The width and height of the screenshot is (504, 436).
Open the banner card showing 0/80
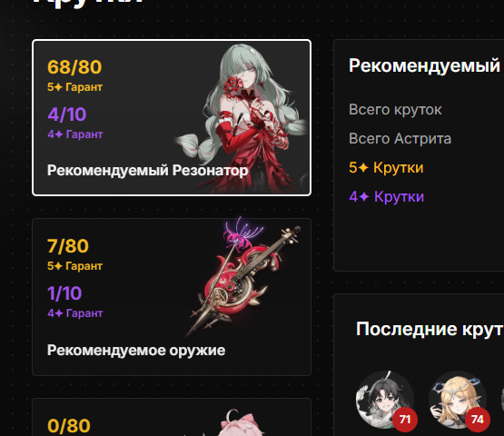point(172,417)
